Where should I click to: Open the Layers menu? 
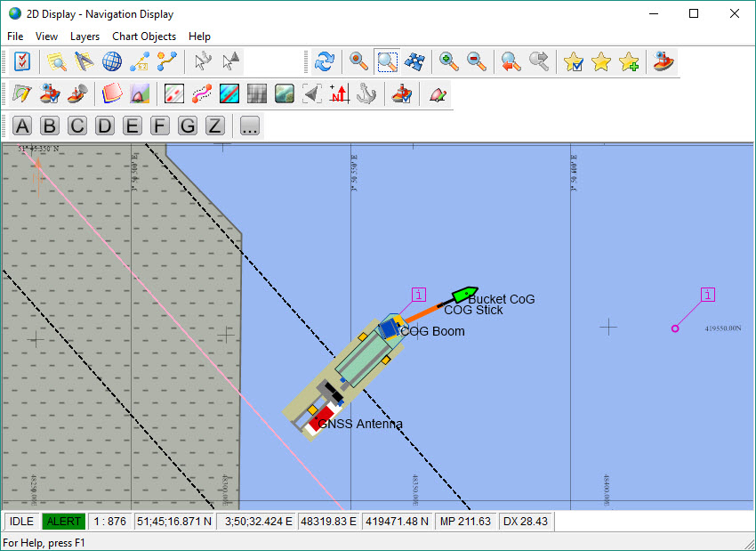point(84,36)
